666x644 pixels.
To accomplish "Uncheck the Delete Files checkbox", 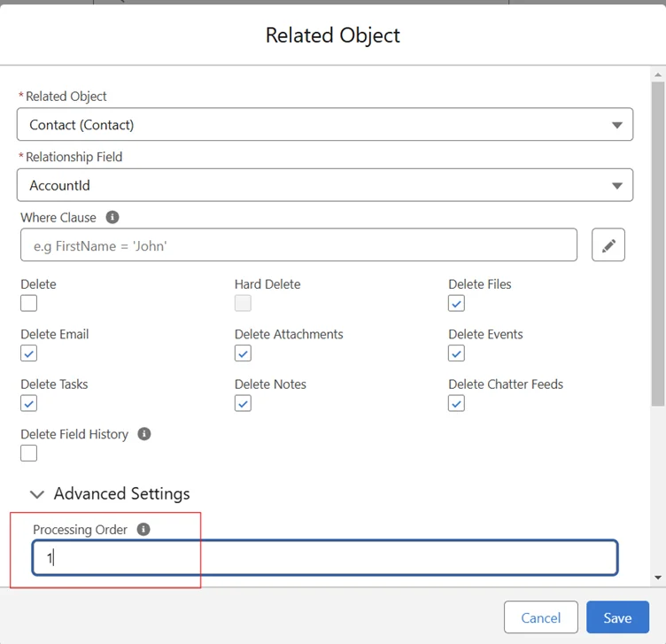I will point(456,303).
